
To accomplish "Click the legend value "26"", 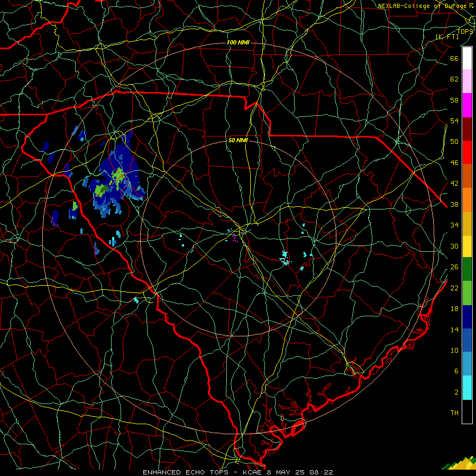I will (454, 267).
